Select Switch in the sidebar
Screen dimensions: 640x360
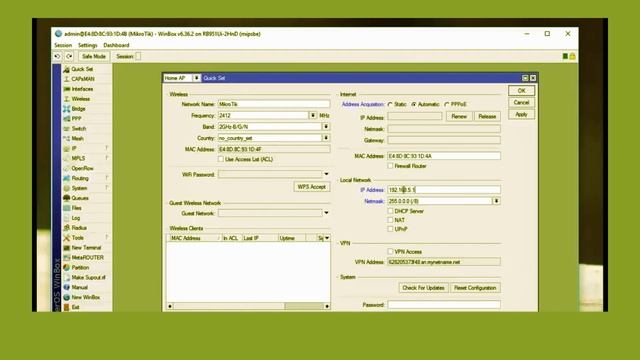(79, 129)
